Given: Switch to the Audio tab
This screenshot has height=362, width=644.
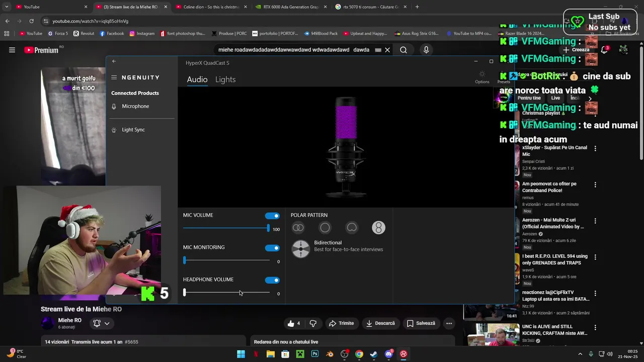Looking at the screenshot, I should [x=197, y=79].
